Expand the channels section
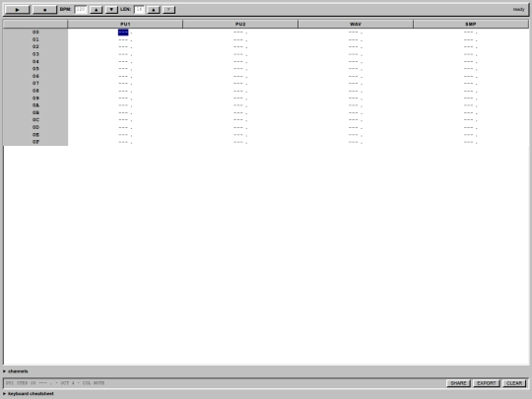Image resolution: width=532 pixels, height=399 pixels. pos(16,371)
